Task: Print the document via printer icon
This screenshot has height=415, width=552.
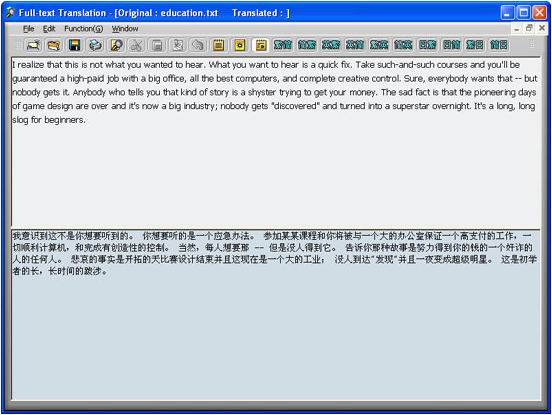Action: tap(95, 45)
